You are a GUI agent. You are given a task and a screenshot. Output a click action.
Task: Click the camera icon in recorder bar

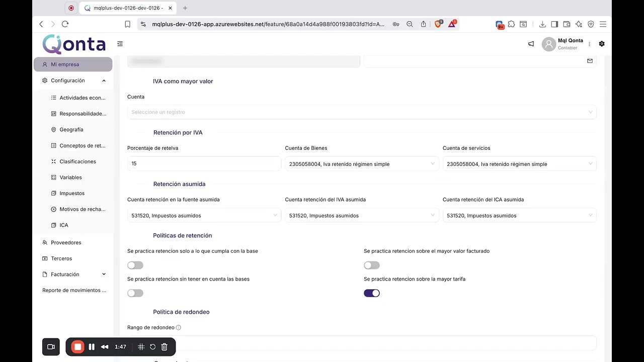(x=51, y=347)
